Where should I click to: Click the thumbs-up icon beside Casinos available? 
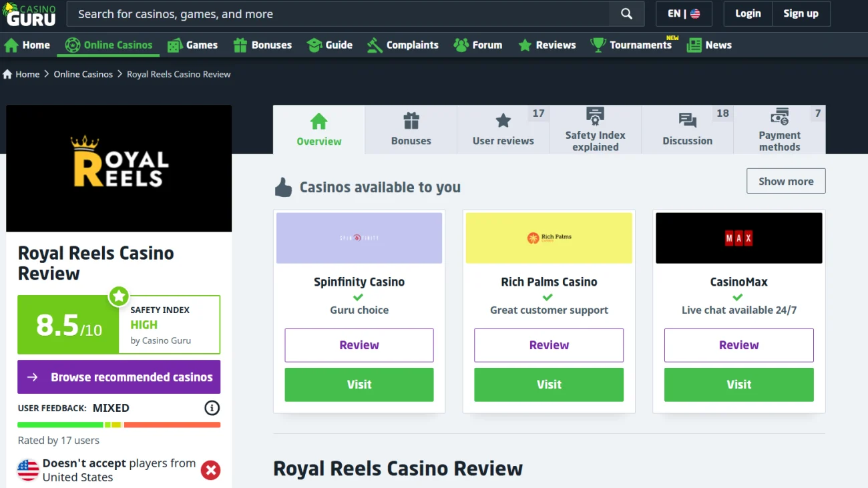(x=283, y=188)
